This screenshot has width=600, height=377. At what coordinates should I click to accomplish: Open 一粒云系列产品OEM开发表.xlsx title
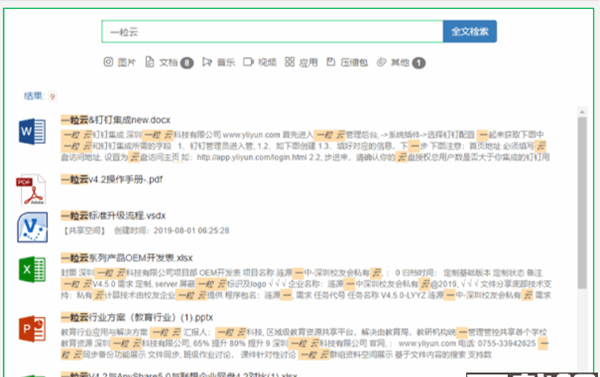[x=127, y=258]
